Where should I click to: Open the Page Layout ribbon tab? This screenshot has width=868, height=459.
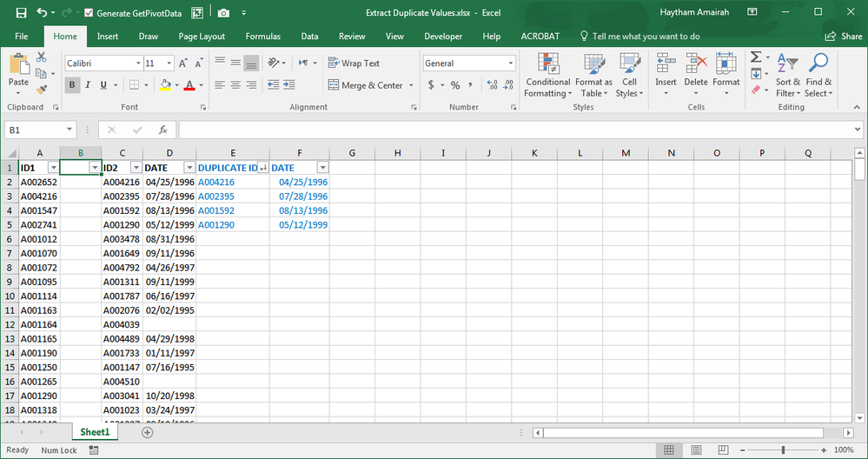pyautogui.click(x=202, y=37)
